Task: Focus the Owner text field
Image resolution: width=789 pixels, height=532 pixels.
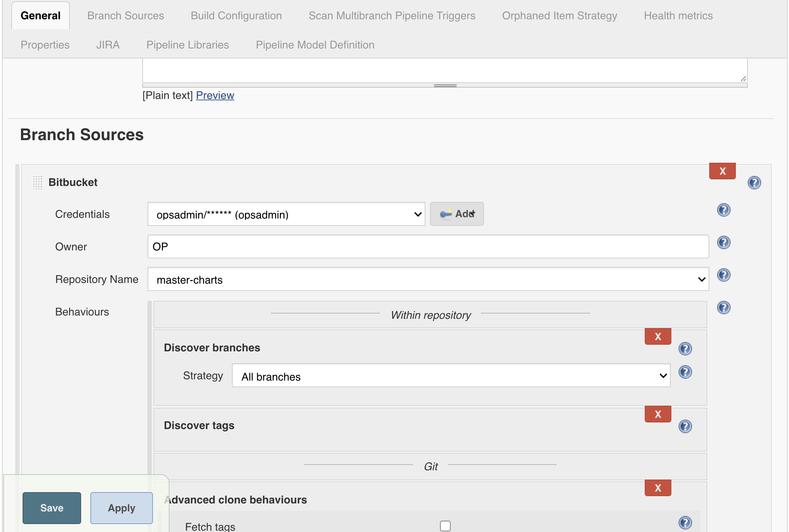Action: pyautogui.click(x=428, y=246)
